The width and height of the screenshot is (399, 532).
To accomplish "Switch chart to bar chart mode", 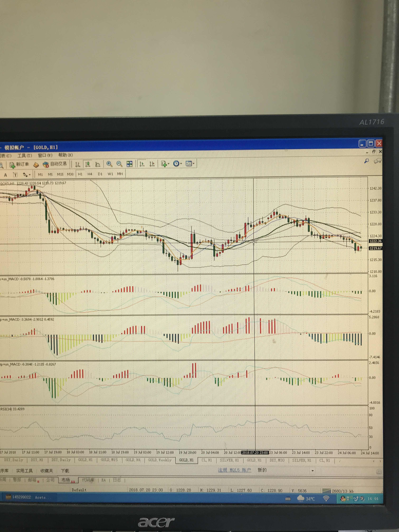I will coord(78,164).
